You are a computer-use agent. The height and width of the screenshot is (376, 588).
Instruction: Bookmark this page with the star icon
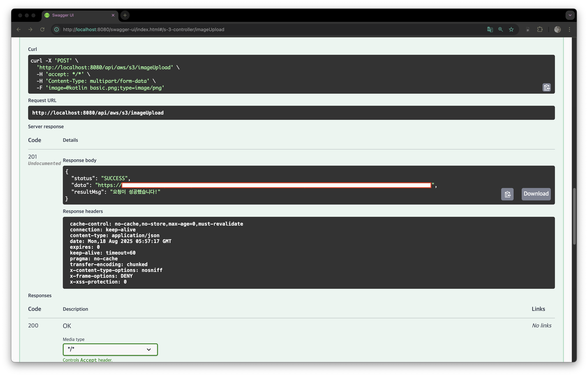pyautogui.click(x=511, y=30)
